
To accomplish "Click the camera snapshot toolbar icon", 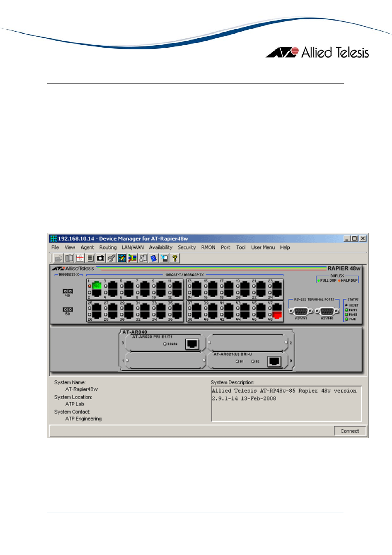I will point(101,258).
